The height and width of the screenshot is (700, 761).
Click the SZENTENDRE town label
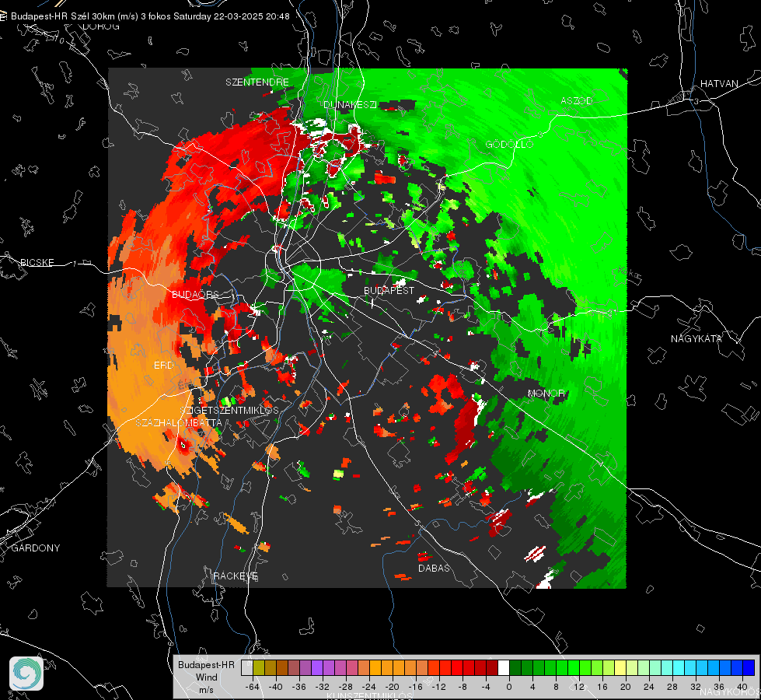[x=257, y=82]
